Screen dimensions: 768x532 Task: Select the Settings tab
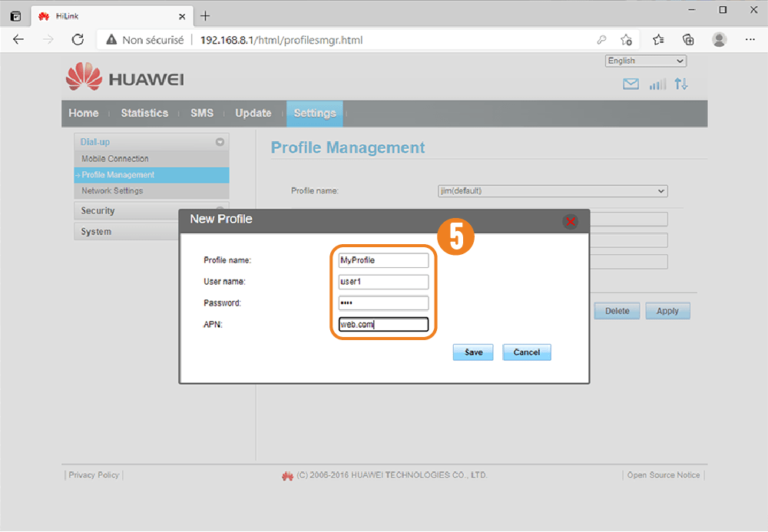pyautogui.click(x=314, y=114)
